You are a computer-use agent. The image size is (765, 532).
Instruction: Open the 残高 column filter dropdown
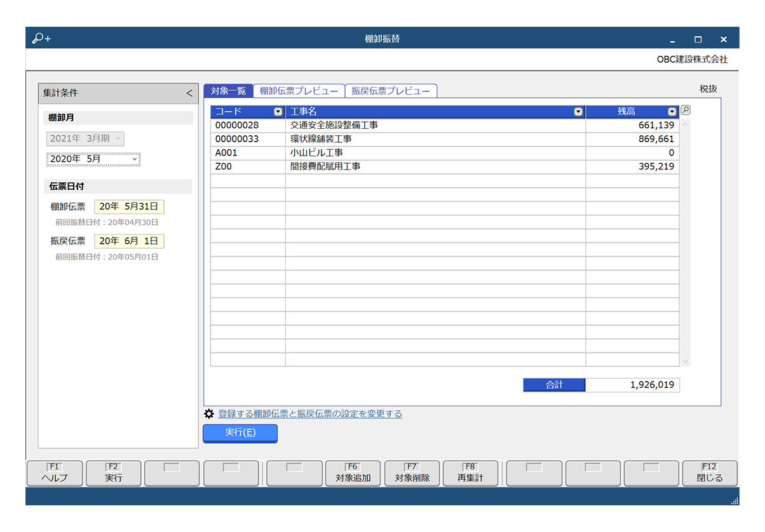point(672,112)
